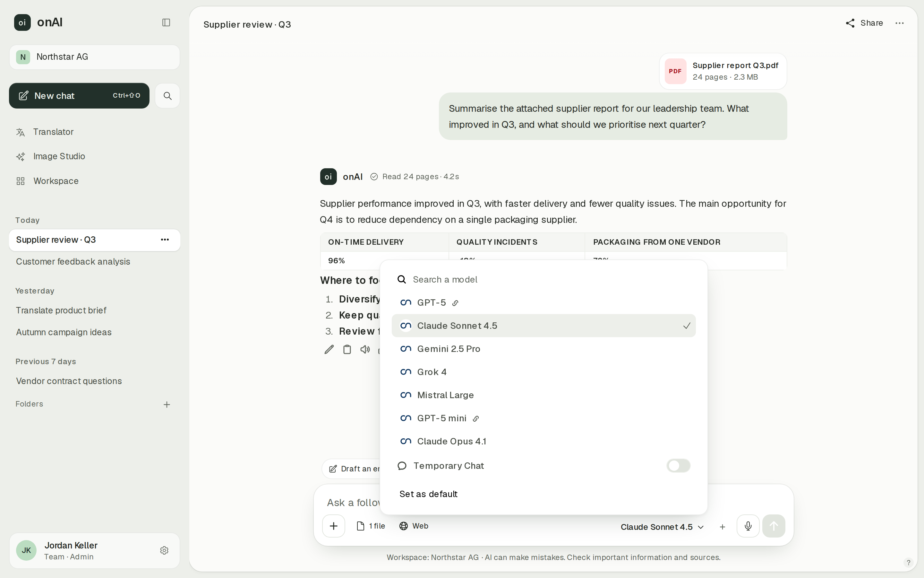Click the Folders section label
The image size is (924, 578).
click(x=30, y=404)
